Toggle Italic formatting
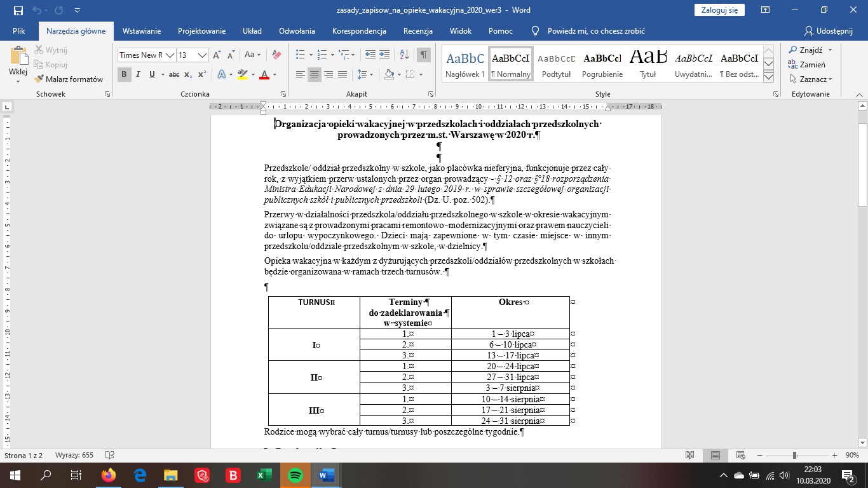This screenshot has width=868, height=488. (x=138, y=74)
